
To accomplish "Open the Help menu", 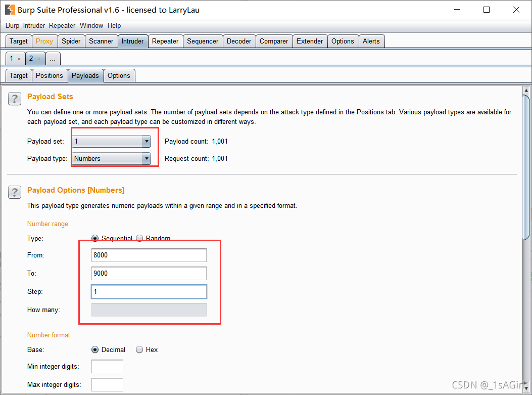I will tap(114, 25).
